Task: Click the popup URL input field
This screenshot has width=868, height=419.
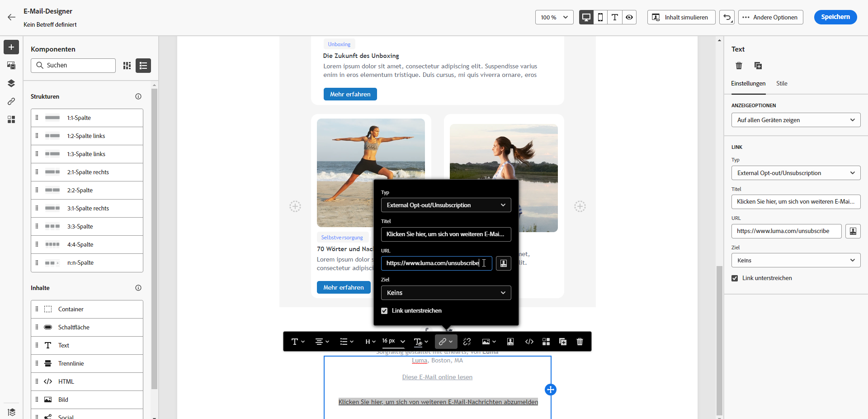Action: [x=436, y=263]
